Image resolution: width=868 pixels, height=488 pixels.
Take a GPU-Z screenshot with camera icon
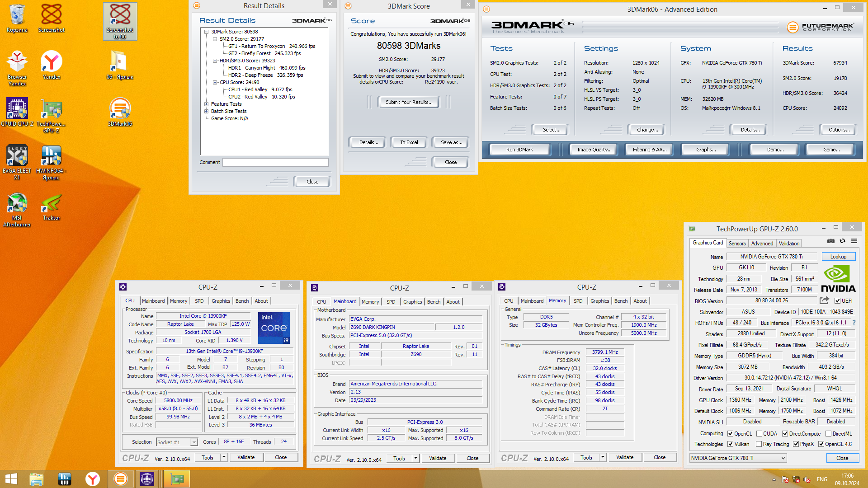831,241
